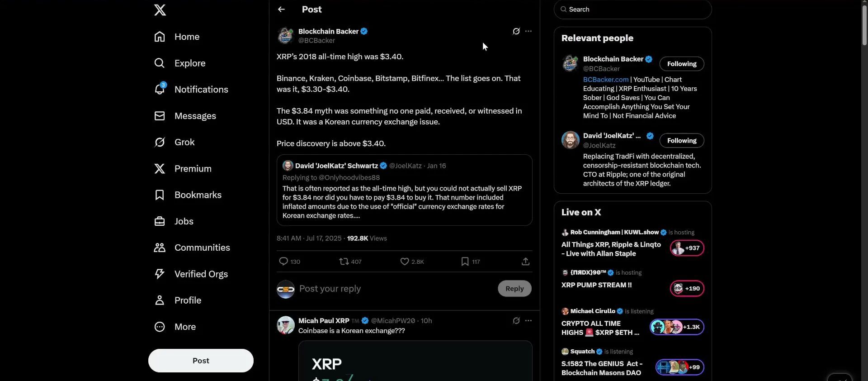Screen dimensions: 868x381
Task: Repost the Blockchain Backer post
Action: pos(344,262)
